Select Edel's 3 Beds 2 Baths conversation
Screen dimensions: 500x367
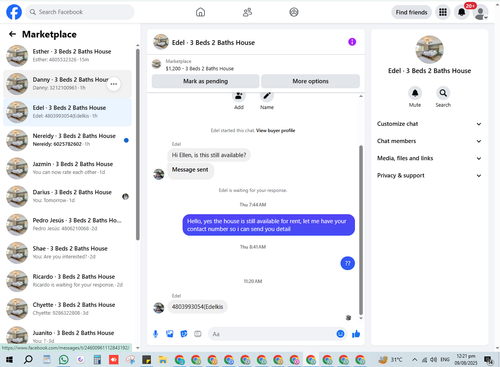point(67,112)
